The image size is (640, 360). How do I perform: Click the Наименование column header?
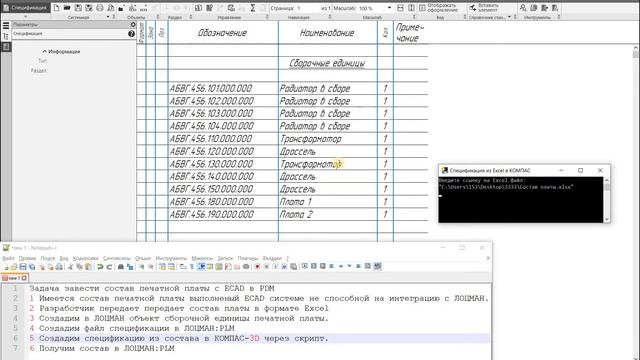327,33
